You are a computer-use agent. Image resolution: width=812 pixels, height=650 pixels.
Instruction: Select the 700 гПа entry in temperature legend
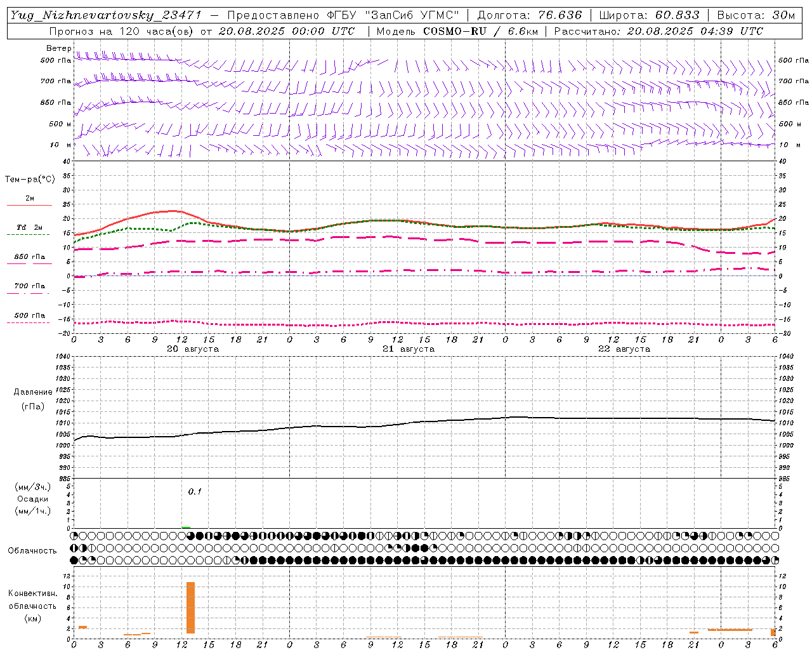30,286
